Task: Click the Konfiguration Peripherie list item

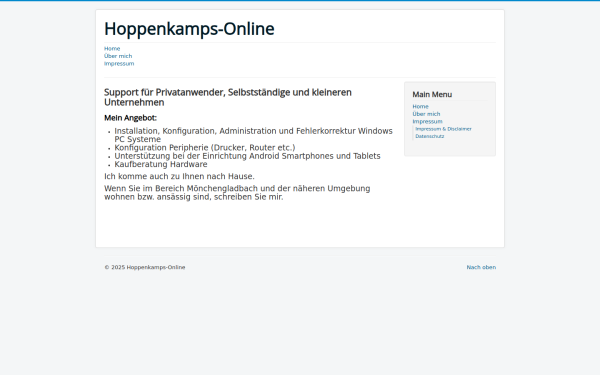Action: point(205,148)
